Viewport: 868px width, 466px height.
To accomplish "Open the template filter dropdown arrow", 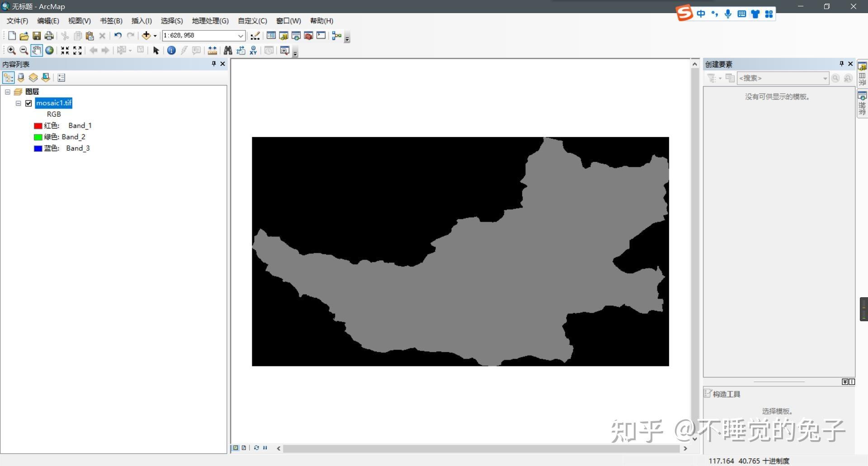I will pyautogui.click(x=720, y=78).
